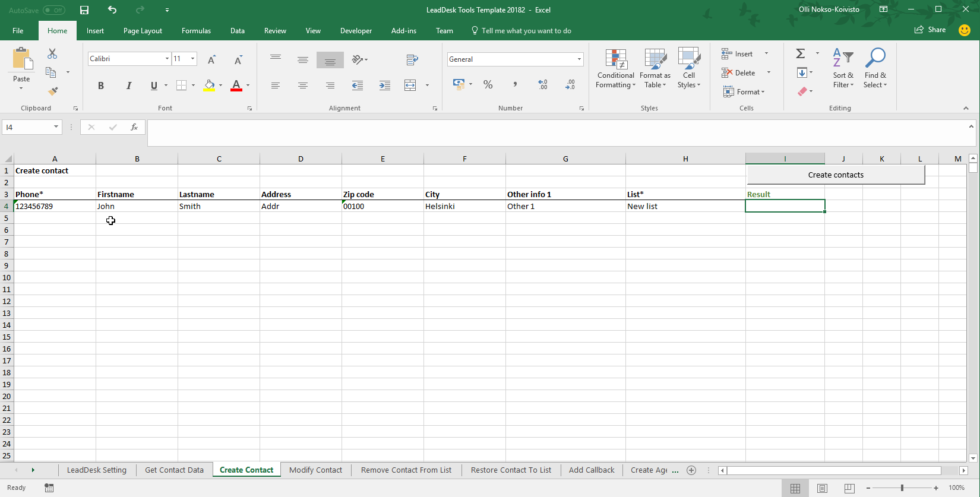Expand the Name Box dropdown arrow
This screenshot has height=497, width=980.
[56, 127]
